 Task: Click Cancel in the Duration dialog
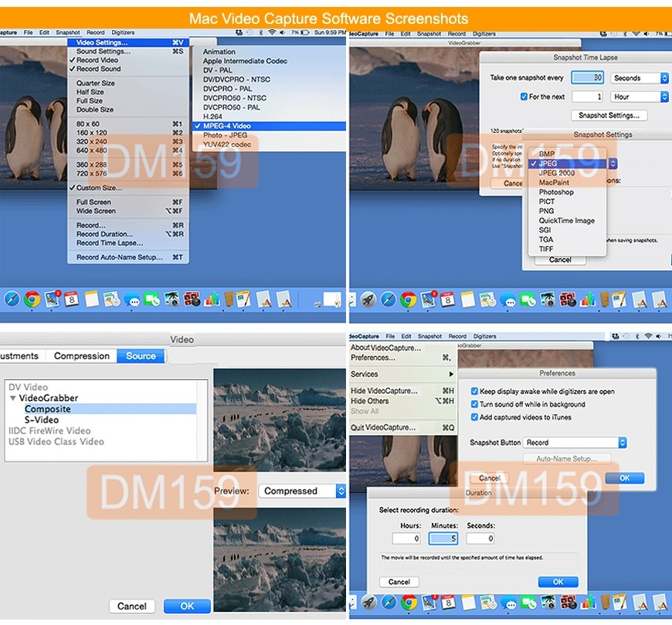click(x=399, y=582)
